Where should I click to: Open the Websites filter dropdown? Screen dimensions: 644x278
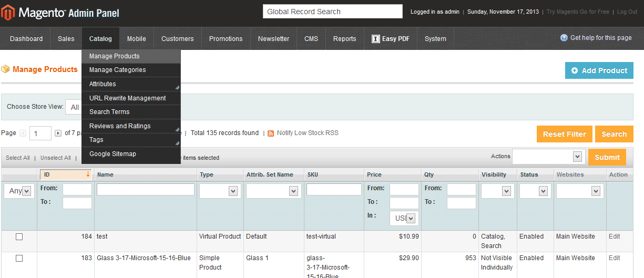[579, 192]
